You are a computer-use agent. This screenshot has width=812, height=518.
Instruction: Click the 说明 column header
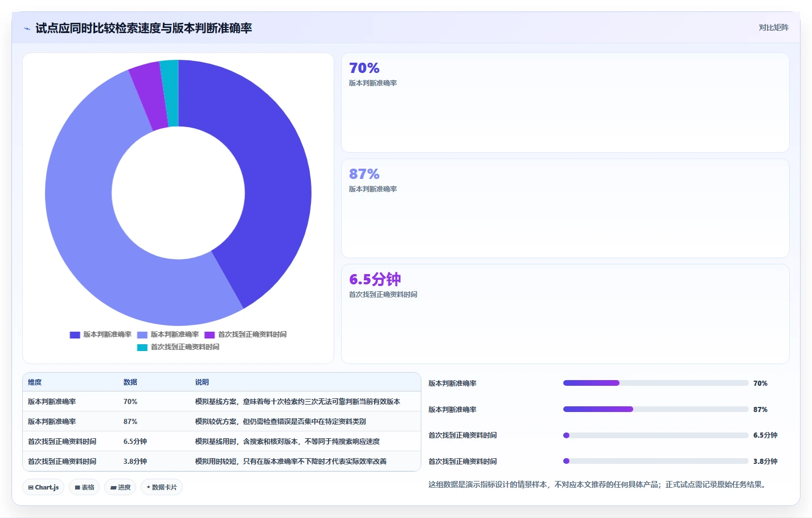coord(202,382)
